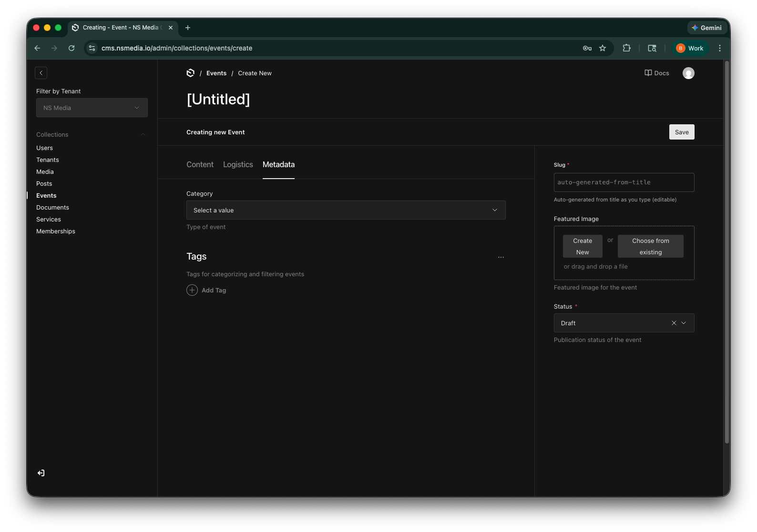Open the Services collection
The width and height of the screenshot is (757, 532).
(x=49, y=219)
